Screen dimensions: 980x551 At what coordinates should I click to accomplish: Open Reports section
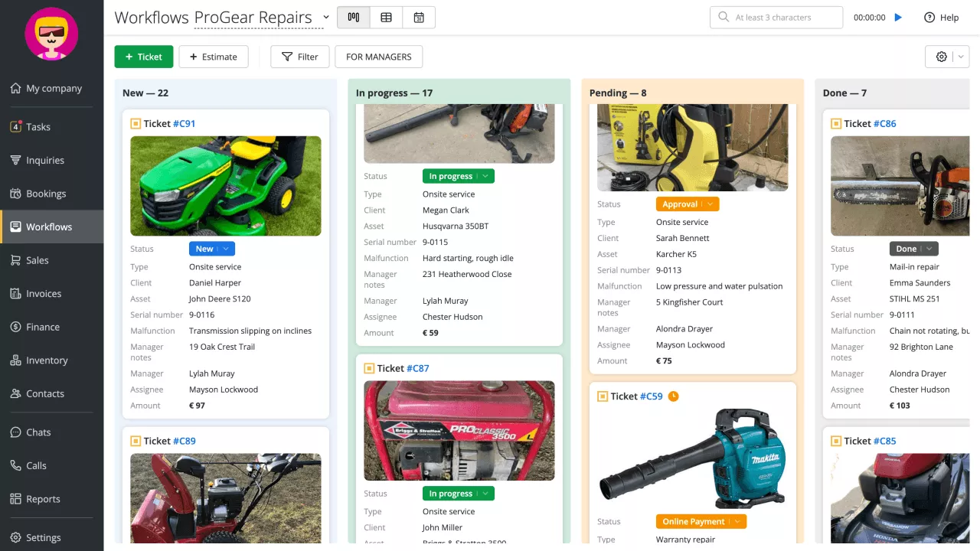52,499
